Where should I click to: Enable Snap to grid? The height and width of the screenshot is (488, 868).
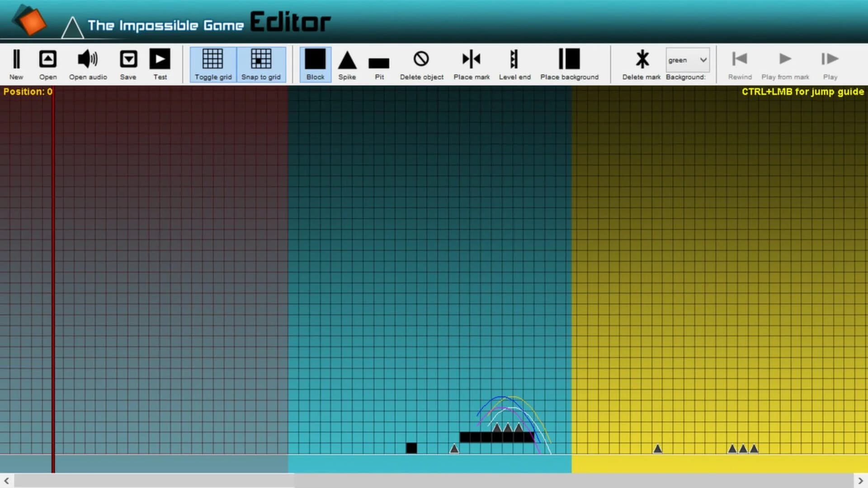pyautogui.click(x=261, y=63)
